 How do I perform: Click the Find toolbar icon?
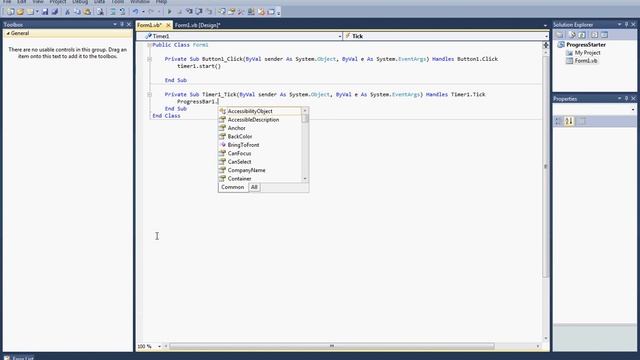click(x=100, y=12)
